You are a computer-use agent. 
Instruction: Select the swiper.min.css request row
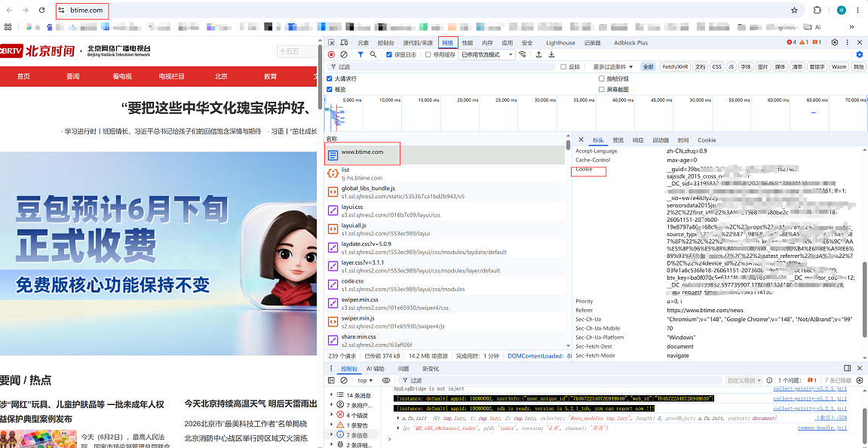point(445,303)
